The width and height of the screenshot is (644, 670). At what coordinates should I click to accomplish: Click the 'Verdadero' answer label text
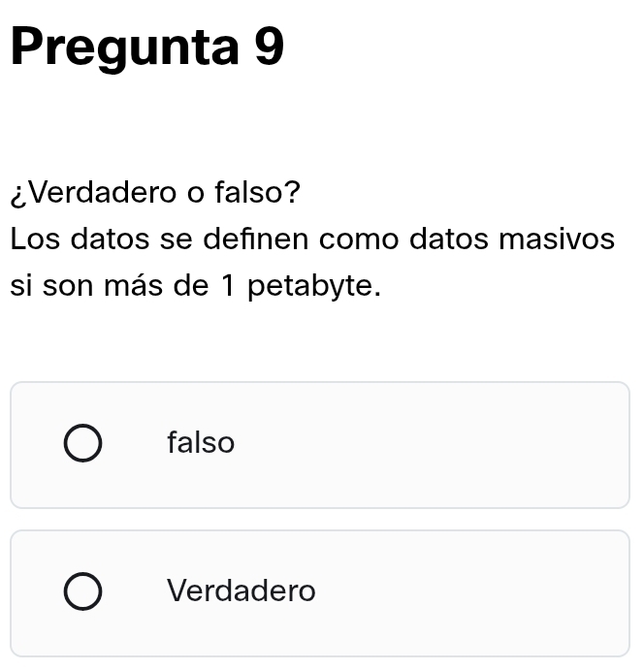click(x=241, y=590)
